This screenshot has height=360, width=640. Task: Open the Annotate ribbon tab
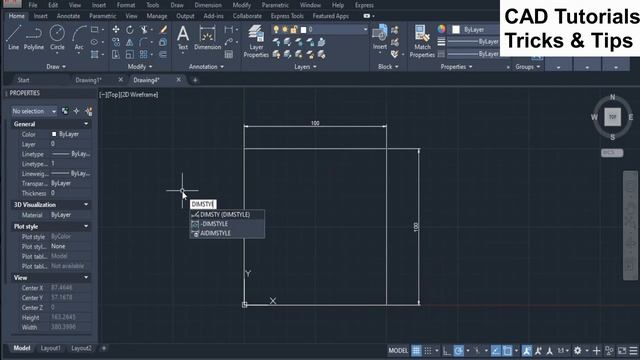(68, 16)
